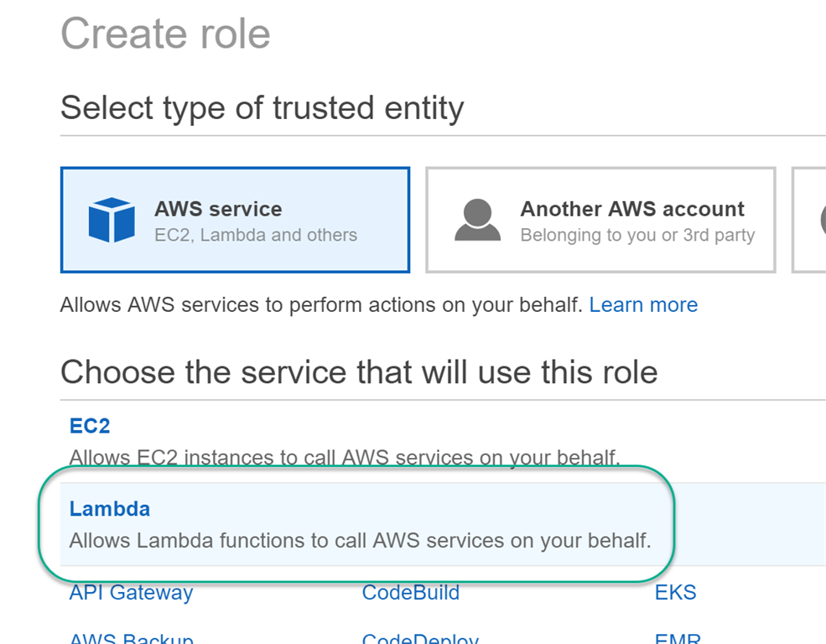Select Another AWS account as trusted entity
This screenshot has width=826, height=644.
click(x=600, y=220)
